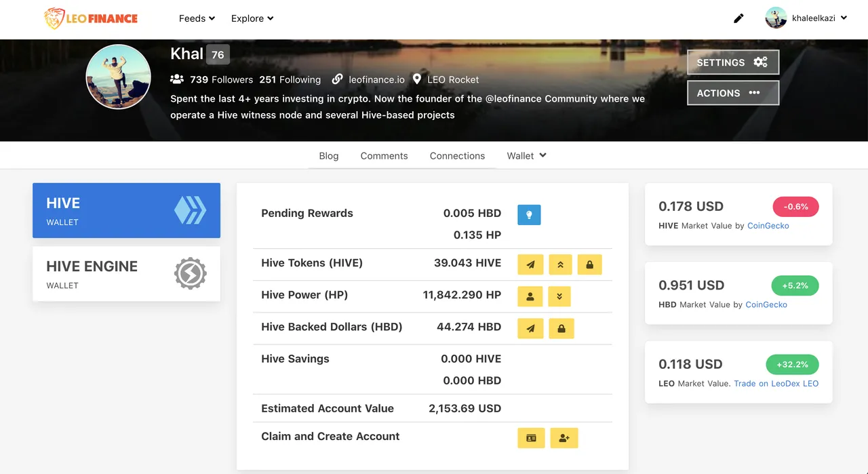Click the +32.2% LEO change badge
Image resolution: width=868 pixels, height=474 pixels.
click(792, 364)
